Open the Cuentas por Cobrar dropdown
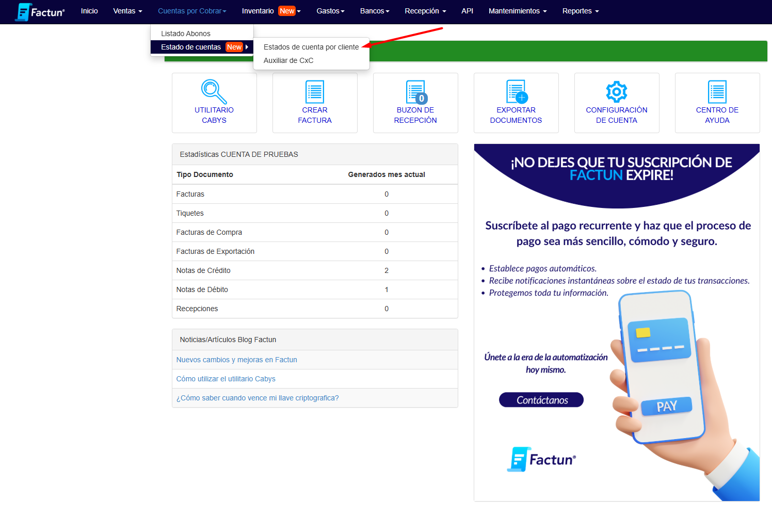 [192, 11]
